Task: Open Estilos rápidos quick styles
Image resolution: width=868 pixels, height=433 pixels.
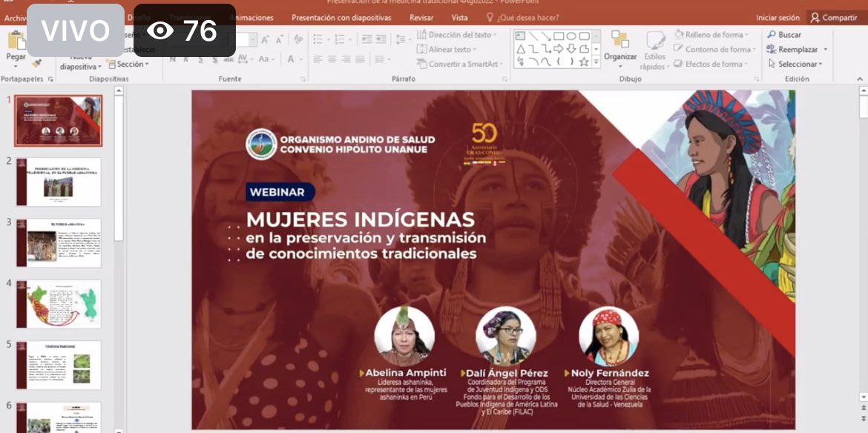Action: tap(655, 50)
